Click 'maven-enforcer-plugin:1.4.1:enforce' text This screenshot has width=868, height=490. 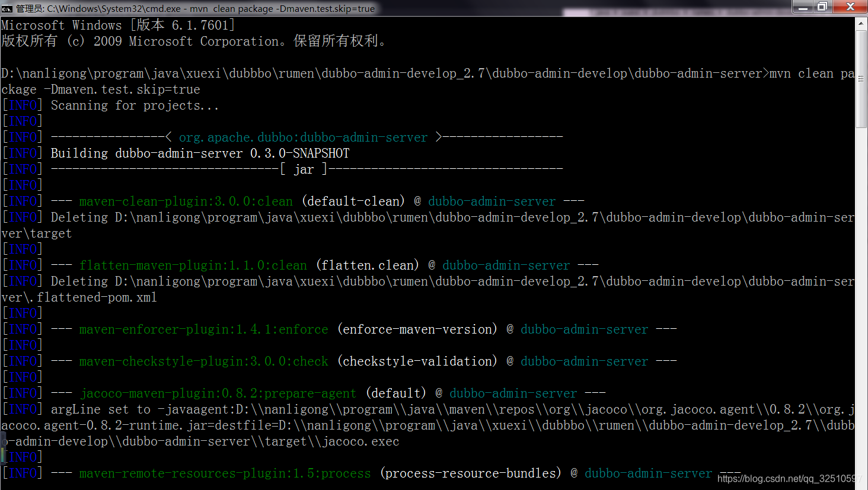point(204,329)
